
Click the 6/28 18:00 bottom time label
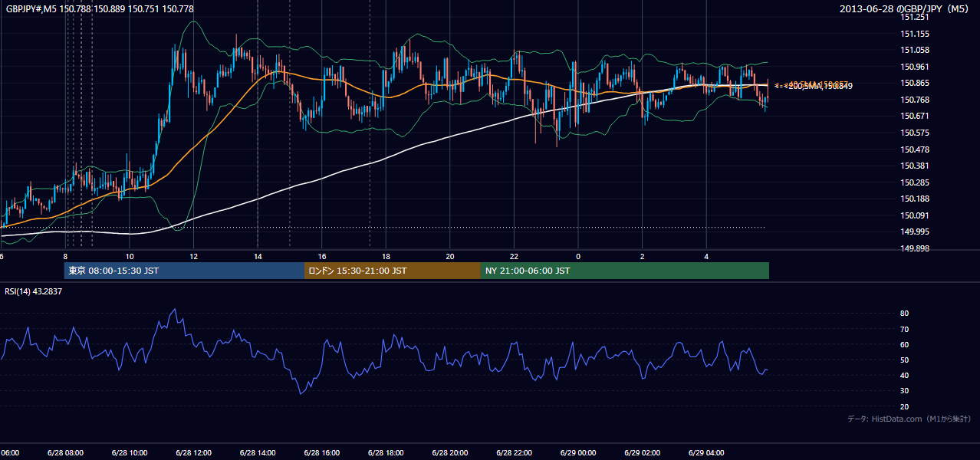click(x=386, y=453)
